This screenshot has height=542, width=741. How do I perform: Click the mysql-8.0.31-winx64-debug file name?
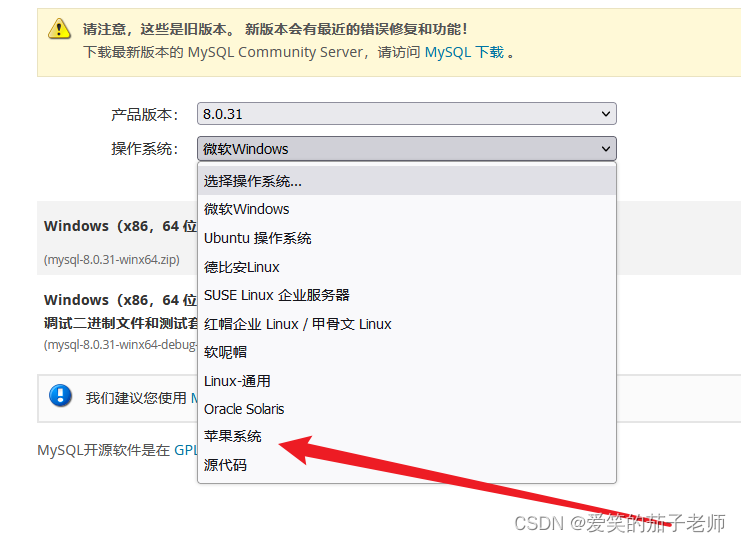(x=120, y=345)
